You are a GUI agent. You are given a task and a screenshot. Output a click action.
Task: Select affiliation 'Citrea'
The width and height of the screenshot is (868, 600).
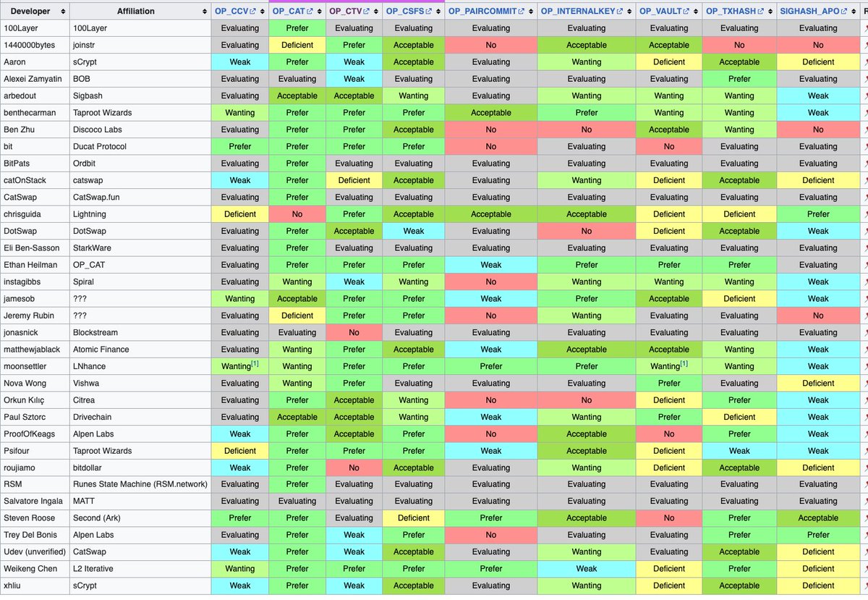[x=84, y=400]
